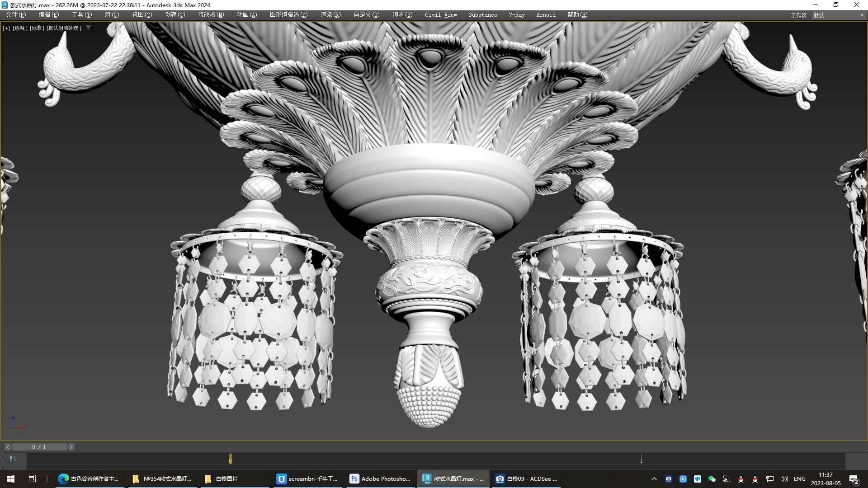Expand hidden icons chevron in system tray

click(654, 479)
